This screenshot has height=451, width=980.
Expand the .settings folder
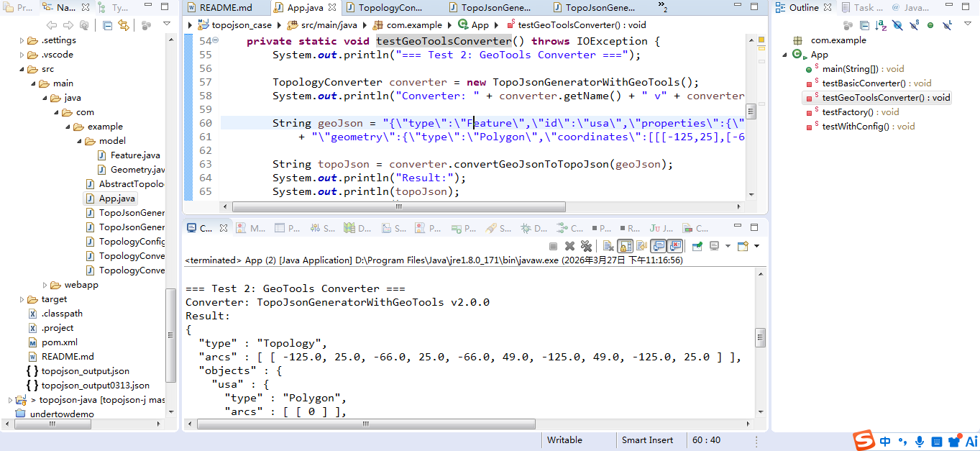point(22,40)
